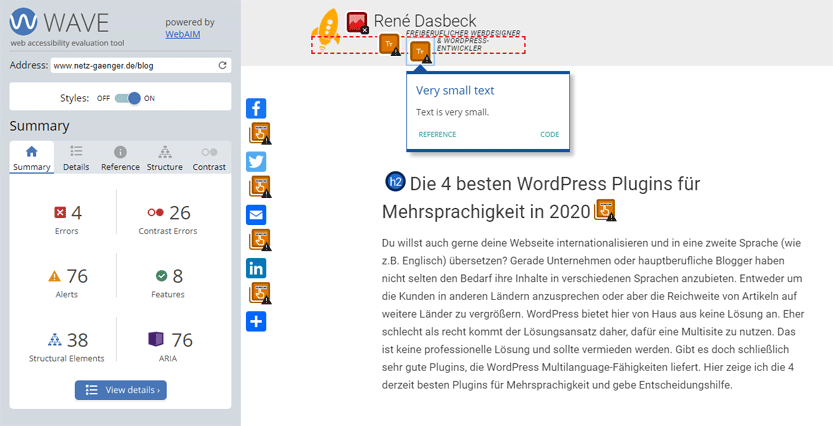Click the René Dasbeck site title
This screenshot has height=426, width=833.
click(x=426, y=21)
